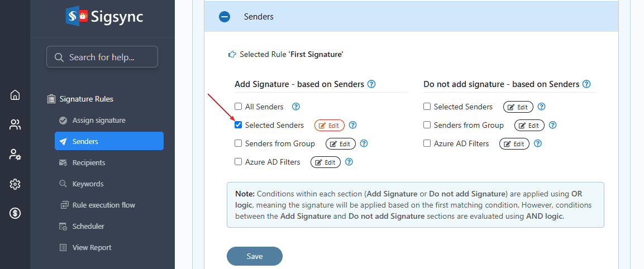The image size is (644, 269).
Task: Check Azure AD Filters under Do not add signature
Action: pyautogui.click(x=427, y=143)
